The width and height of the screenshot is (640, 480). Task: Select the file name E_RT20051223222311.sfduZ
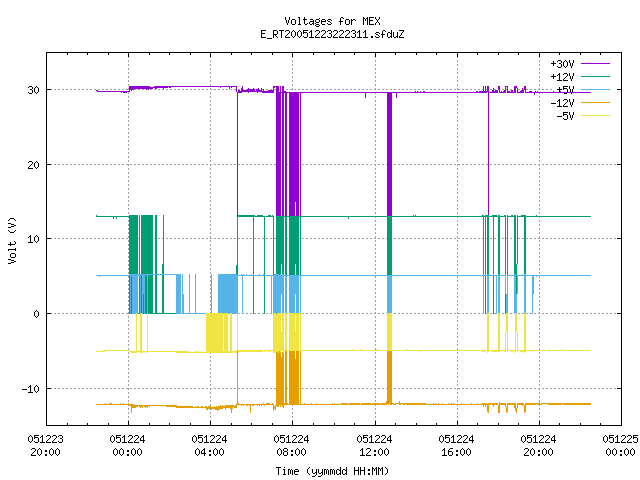click(332, 34)
